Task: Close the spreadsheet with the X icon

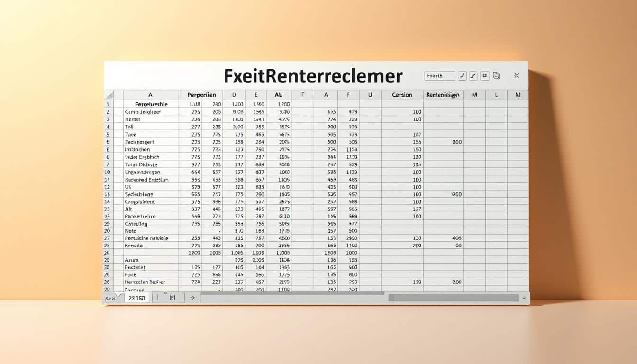Action: pyautogui.click(x=517, y=75)
